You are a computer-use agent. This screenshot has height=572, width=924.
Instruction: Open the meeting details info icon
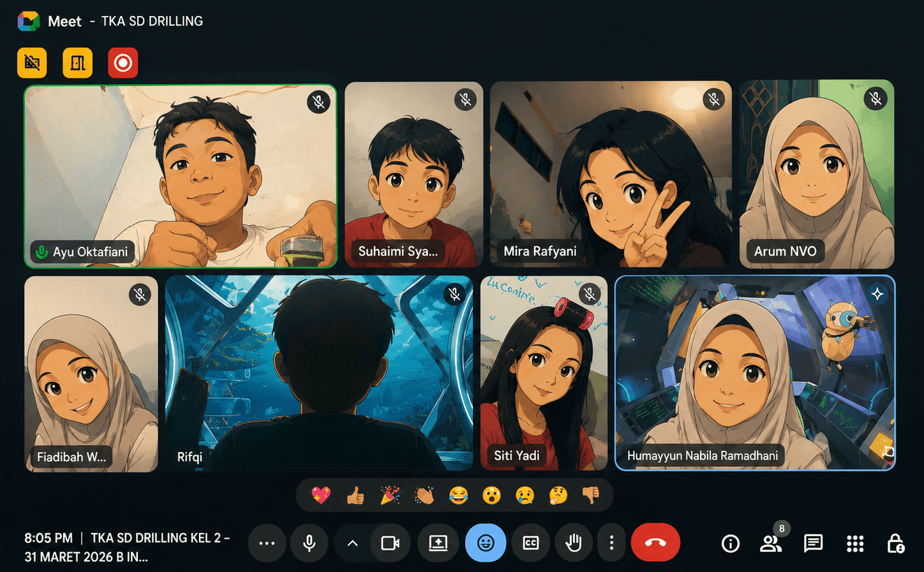click(731, 543)
